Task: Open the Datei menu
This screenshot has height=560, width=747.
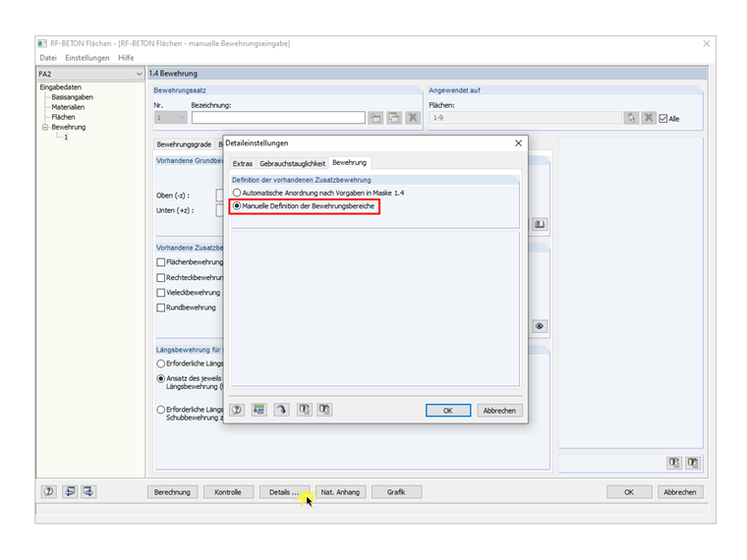Action: coord(48,58)
